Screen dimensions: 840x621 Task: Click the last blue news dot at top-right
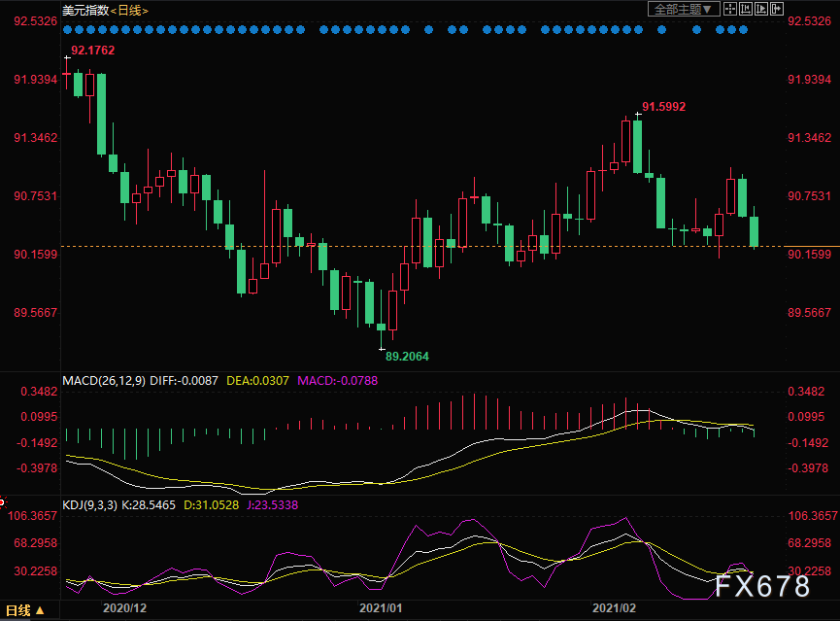744,30
